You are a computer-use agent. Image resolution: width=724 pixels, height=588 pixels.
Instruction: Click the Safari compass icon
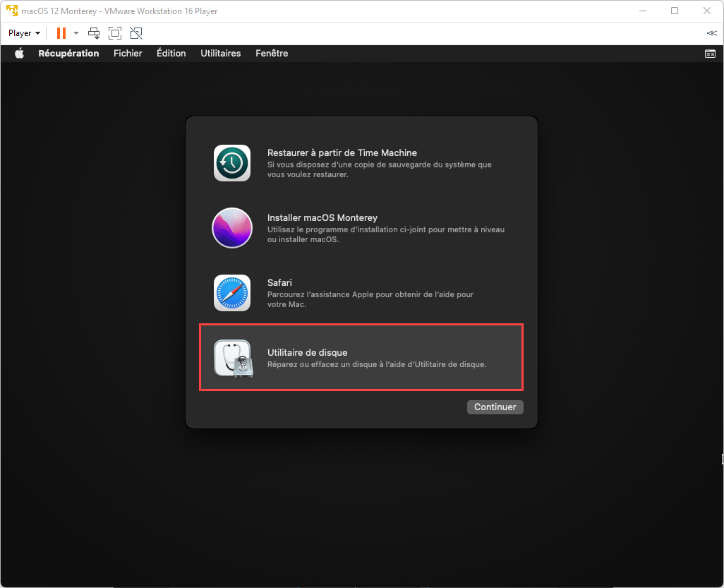click(x=232, y=293)
